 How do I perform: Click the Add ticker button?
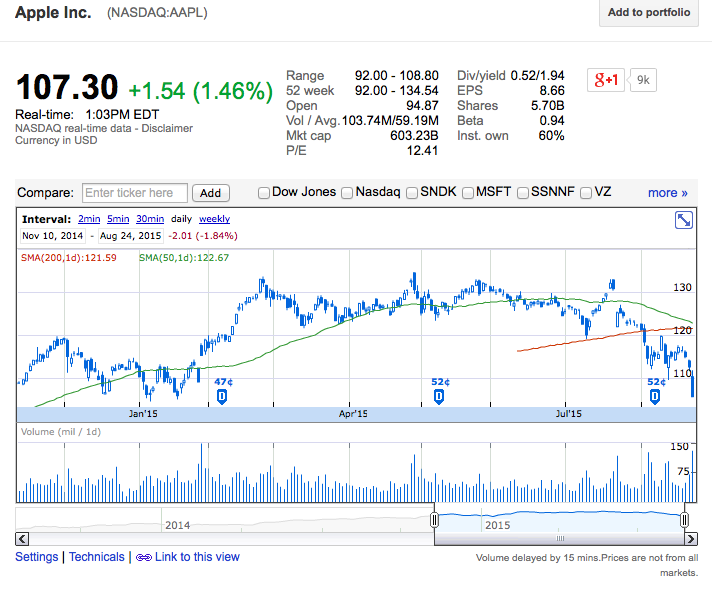pos(211,193)
